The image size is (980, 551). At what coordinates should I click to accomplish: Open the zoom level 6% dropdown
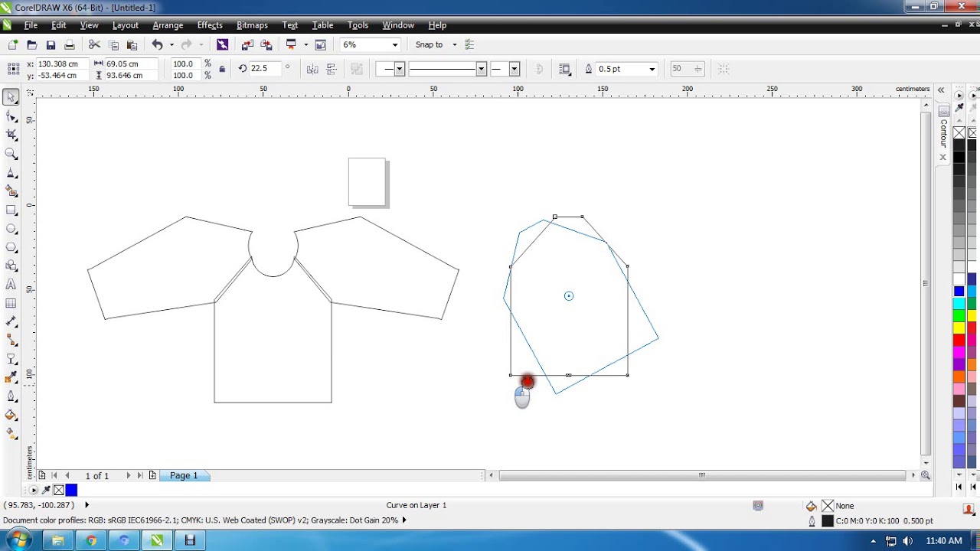pyautogui.click(x=395, y=45)
